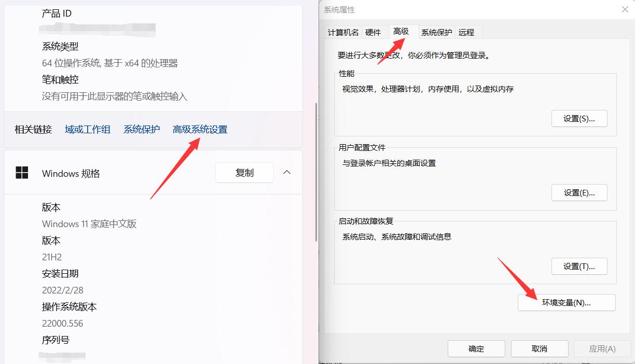Screen dimensions: 635x364
Task: Open the 系统保护 related link
Action: (x=142, y=129)
